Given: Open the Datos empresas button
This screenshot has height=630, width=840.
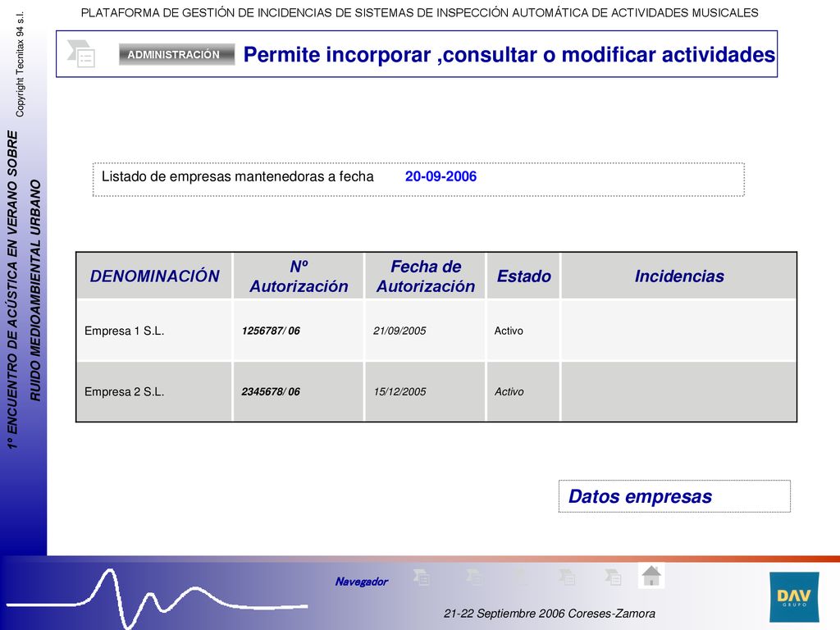Looking at the screenshot, I should tap(674, 496).
